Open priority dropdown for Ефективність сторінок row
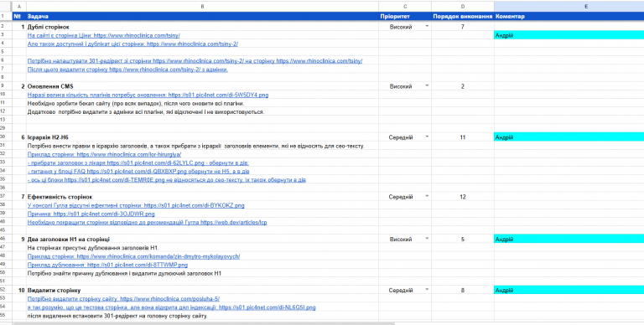The height and width of the screenshot is (325, 644). (427, 197)
